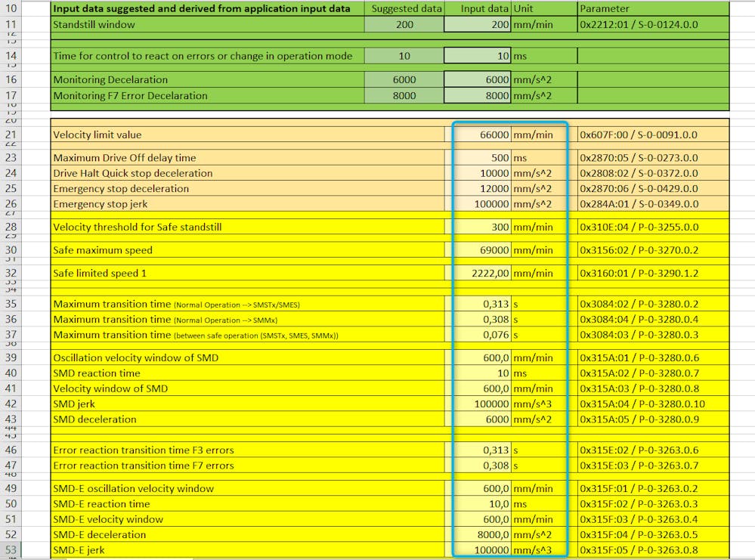Select row header 53
Viewport: 755px width, 560px height.
tap(11, 550)
